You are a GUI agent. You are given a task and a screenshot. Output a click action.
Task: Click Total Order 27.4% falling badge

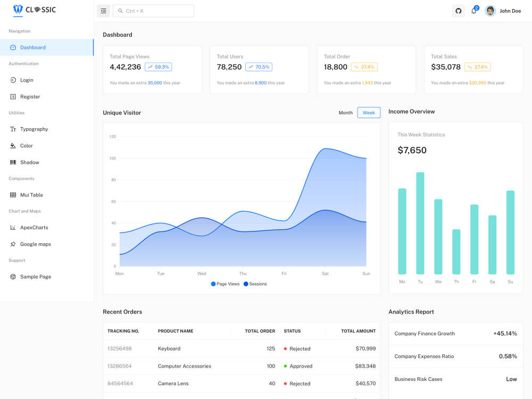point(364,67)
